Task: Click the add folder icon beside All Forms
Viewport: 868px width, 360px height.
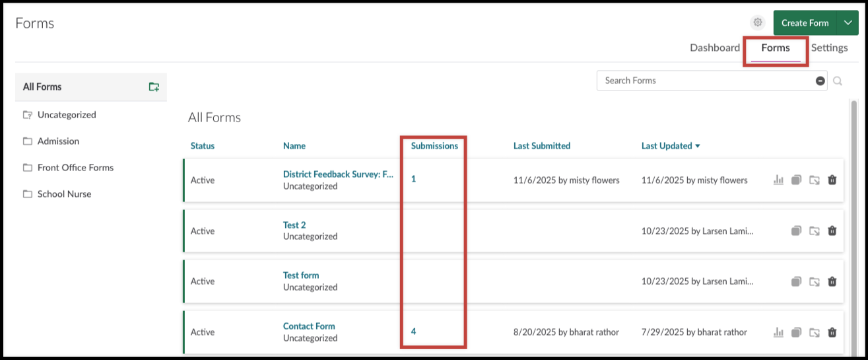Action: click(154, 87)
